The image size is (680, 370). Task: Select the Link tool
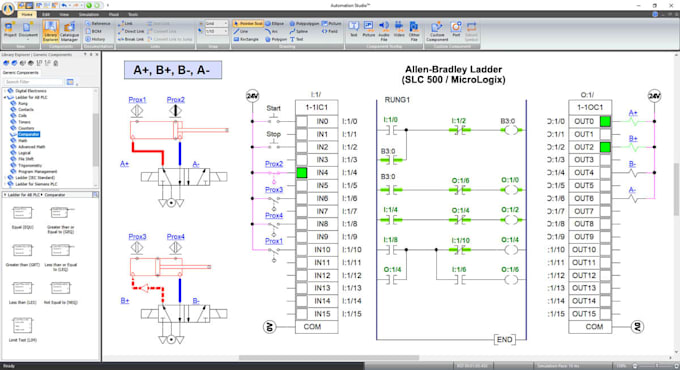tap(126, 23)
